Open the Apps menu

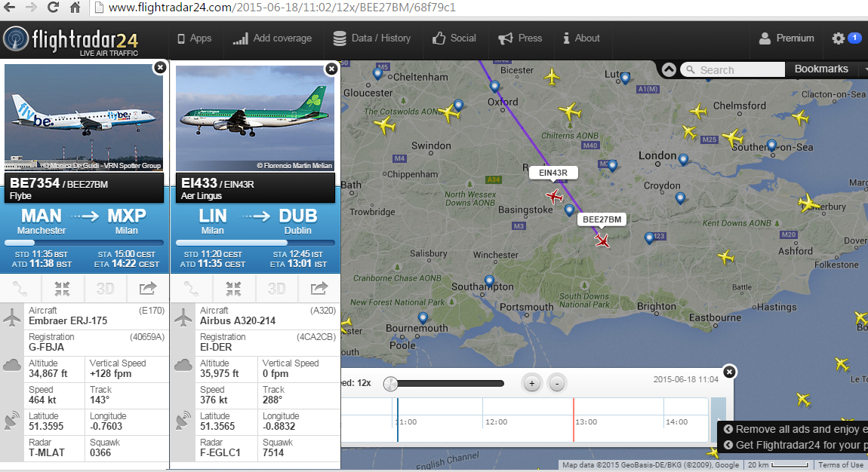[x=194, y=38]
